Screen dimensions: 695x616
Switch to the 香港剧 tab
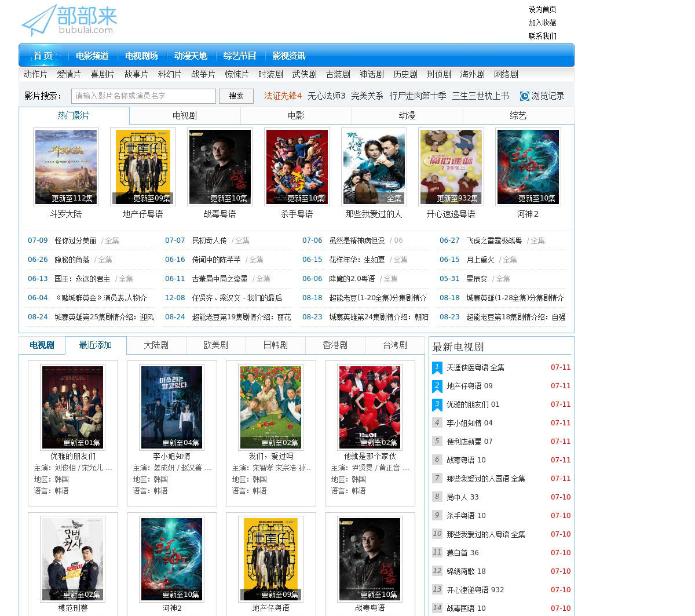tap(335, 345)
